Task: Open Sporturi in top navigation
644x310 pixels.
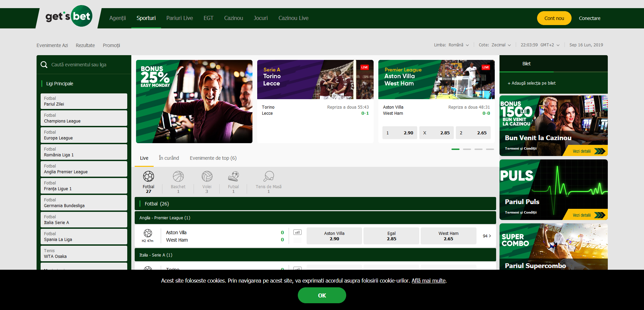Action: pos(146,18)
